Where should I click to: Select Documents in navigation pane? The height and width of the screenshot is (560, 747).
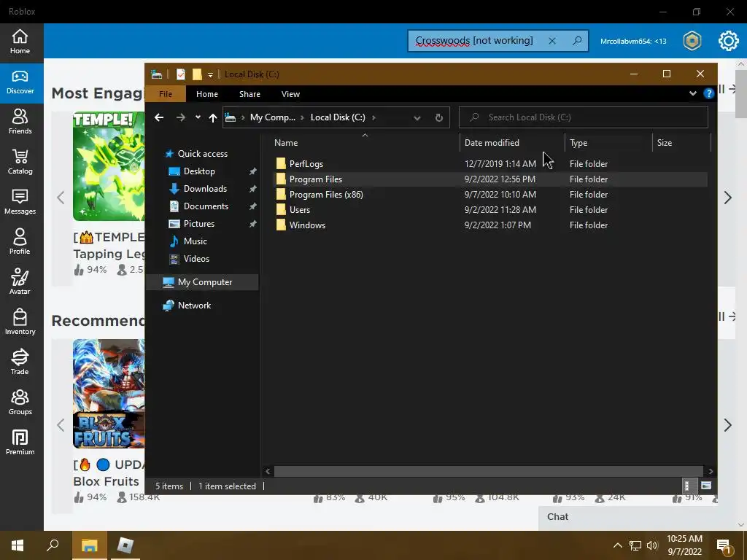pos(206,206)
